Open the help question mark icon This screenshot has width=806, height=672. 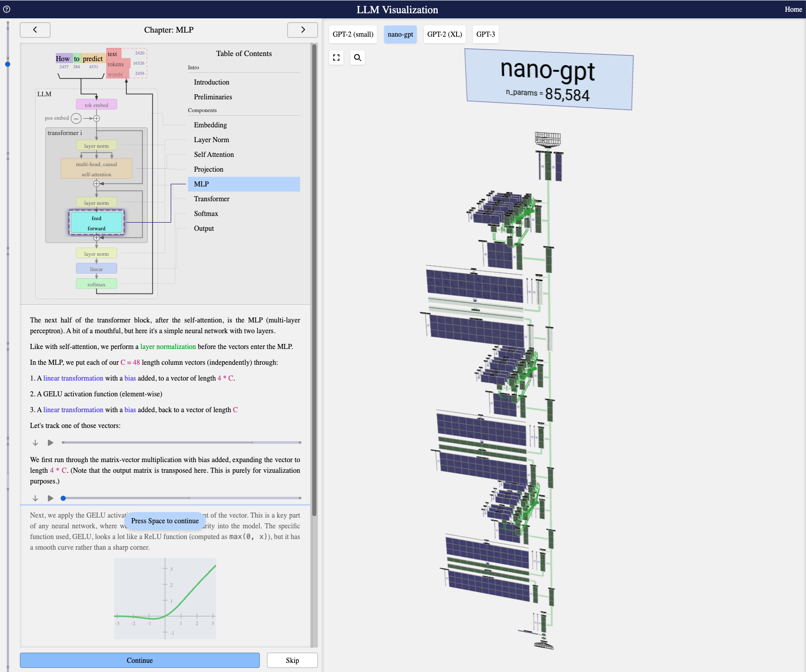7,9
